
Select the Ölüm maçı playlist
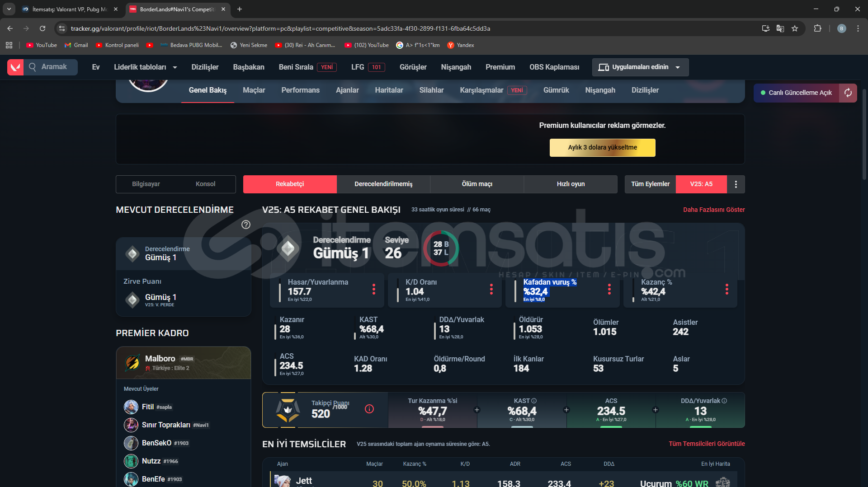(477, 184)
